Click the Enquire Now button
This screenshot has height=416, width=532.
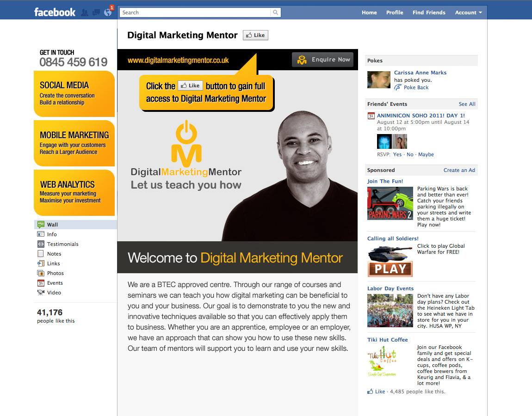[322, 59]
